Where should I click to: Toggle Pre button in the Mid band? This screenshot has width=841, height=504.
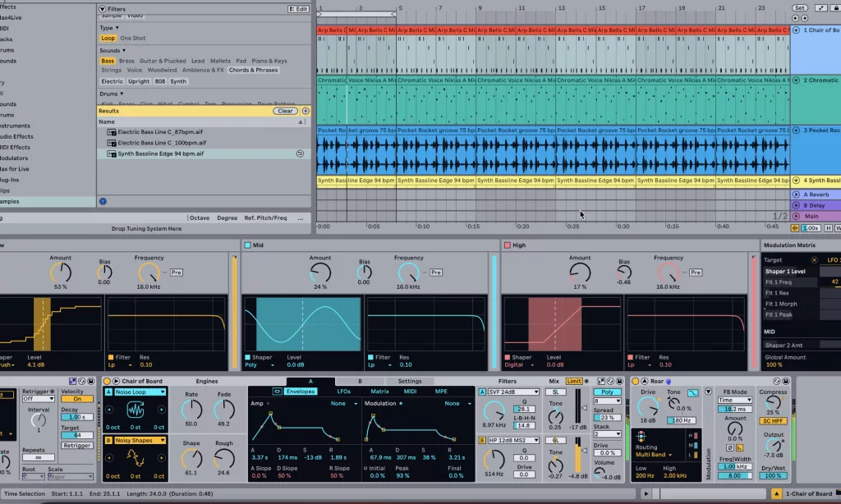pos(436,273)
